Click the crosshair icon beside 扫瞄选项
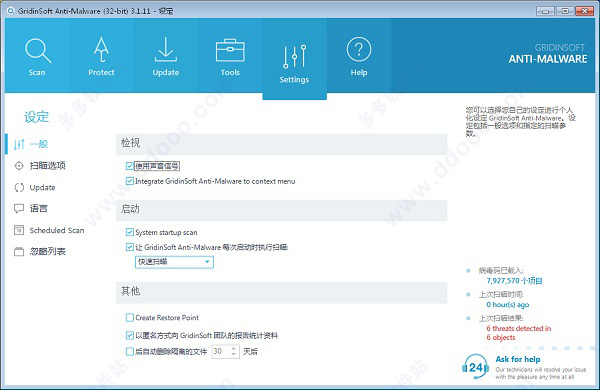This screenshot has height=390, width=600. coord(19,166)
